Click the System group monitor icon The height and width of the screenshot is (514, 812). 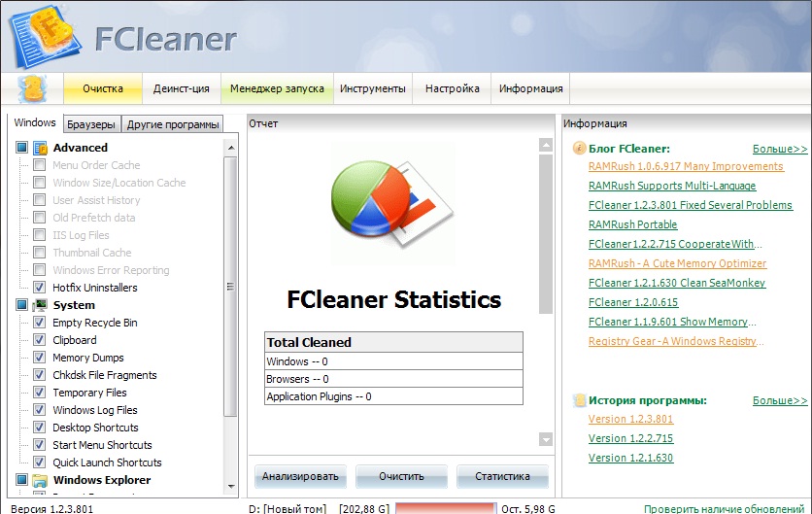[41, 305]
